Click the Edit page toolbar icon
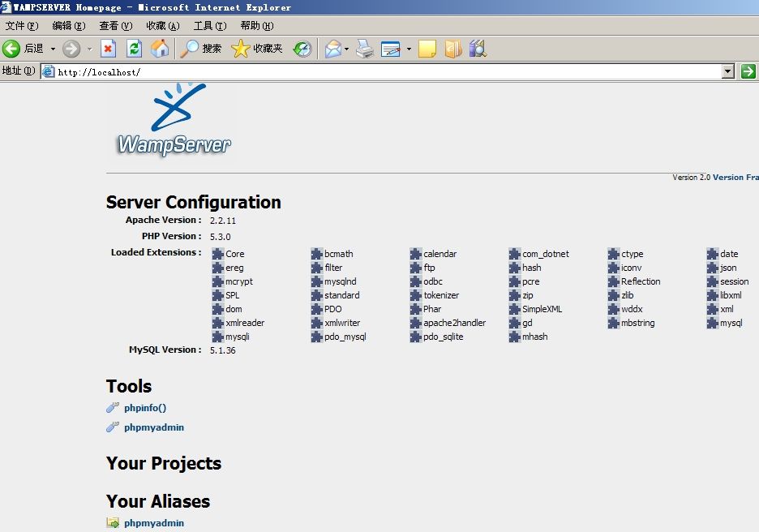Viewport: 759px width, 532px height. [x=391, y=49]
